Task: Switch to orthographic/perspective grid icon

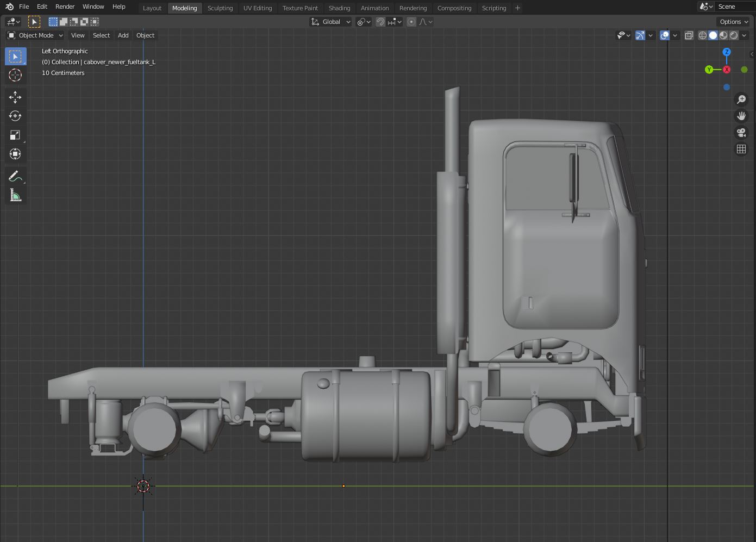Action: [x=741, y=149]
